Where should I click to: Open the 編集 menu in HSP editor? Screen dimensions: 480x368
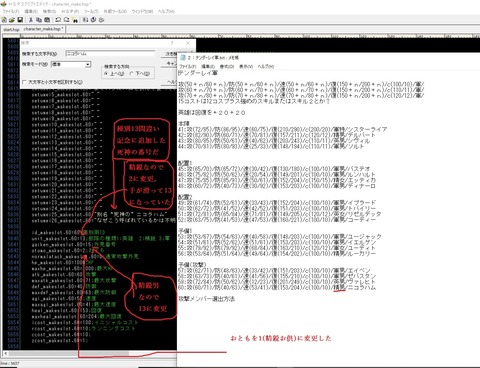click(x=31, y=11)
